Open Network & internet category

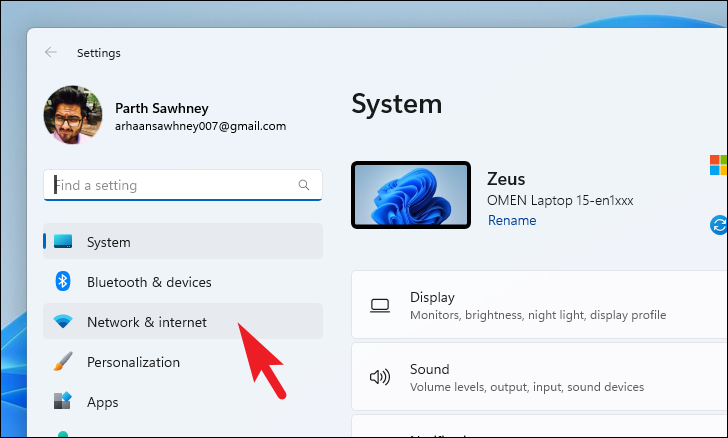183,321
